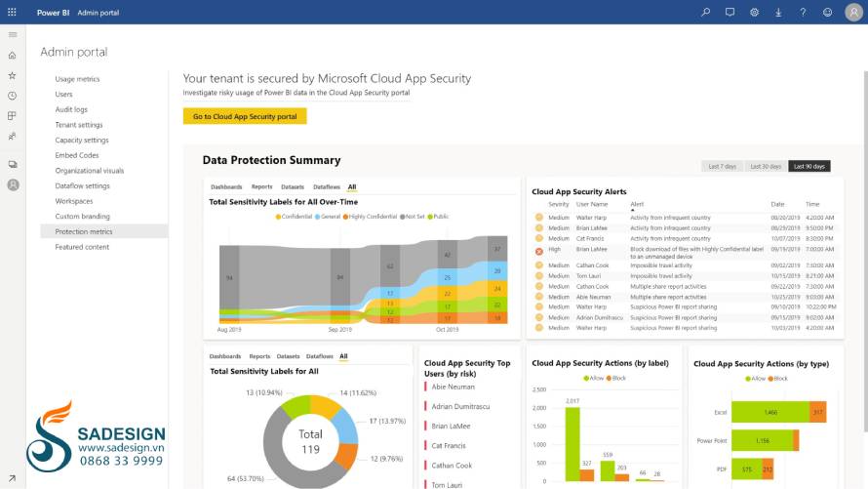Open Favorites star icon in sidebar

12,75
